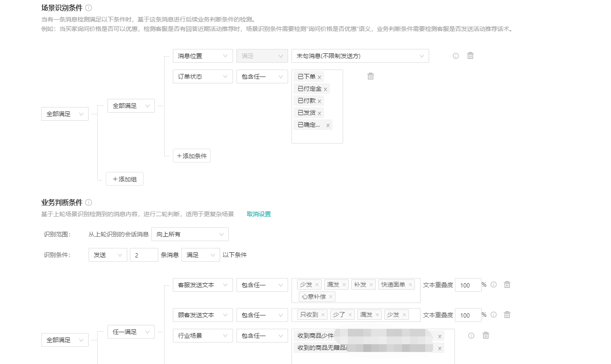Click 文本重叠度 field in 顾客发送文本 row

[x=468, y=315]
